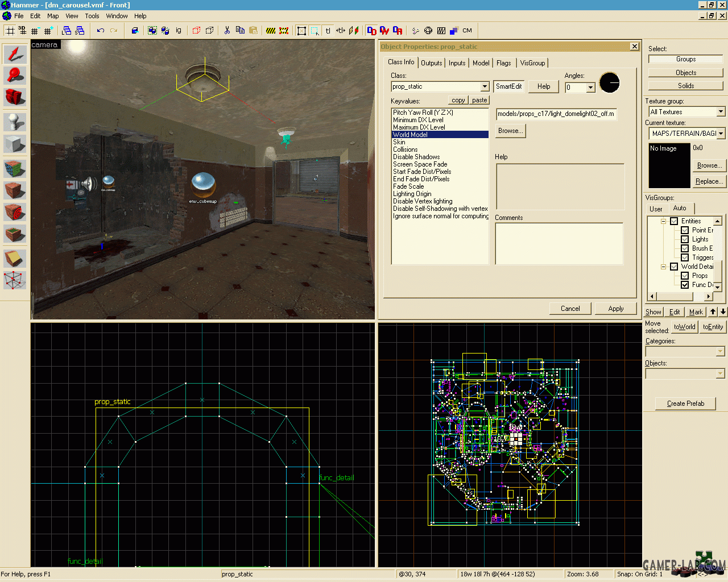This screenshot has height=582, width=728.
Task: Switch to the Flags tab
Action: point(503,63)
